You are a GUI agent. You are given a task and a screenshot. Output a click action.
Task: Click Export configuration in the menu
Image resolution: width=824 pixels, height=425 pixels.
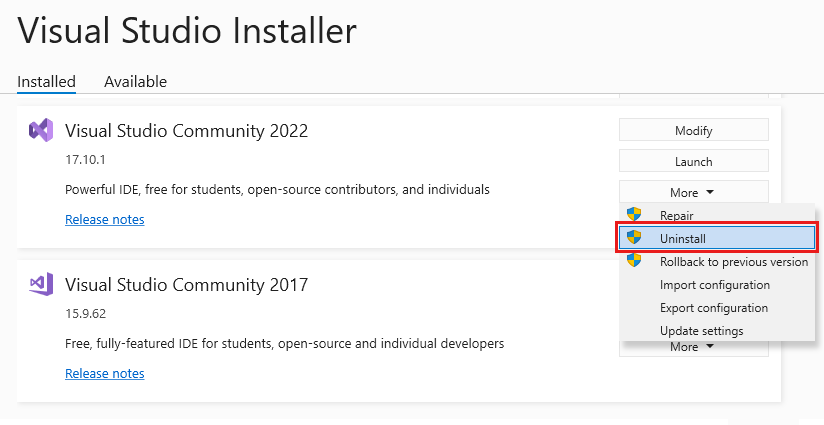click(714, 308)
